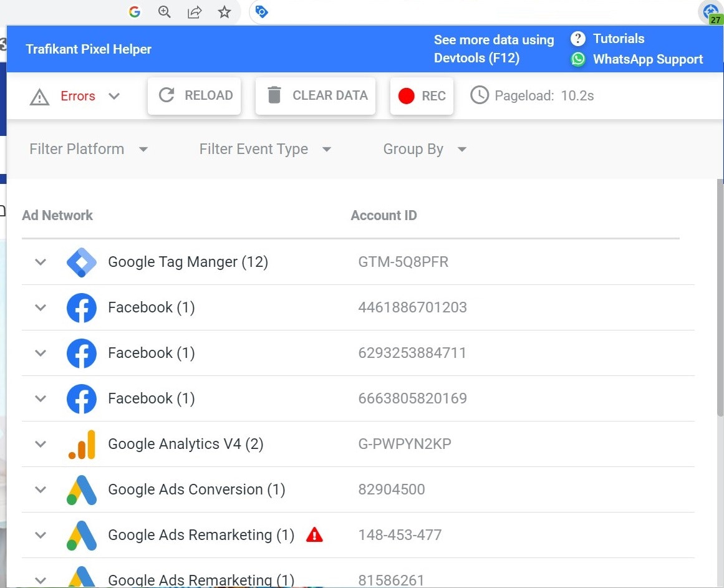This screenshot has height=588, width=724.
Task: Select account ID 82904500
Action: 392,489
